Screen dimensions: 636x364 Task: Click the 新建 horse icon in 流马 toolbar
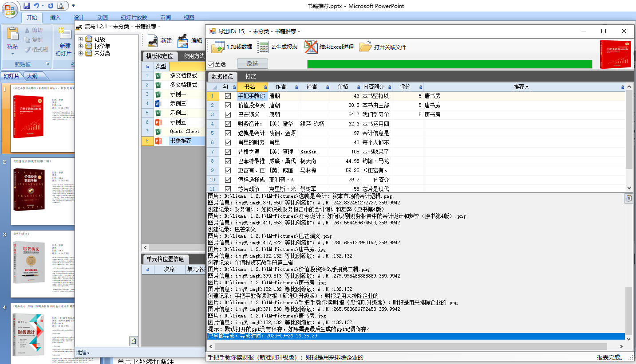[153, 41]
